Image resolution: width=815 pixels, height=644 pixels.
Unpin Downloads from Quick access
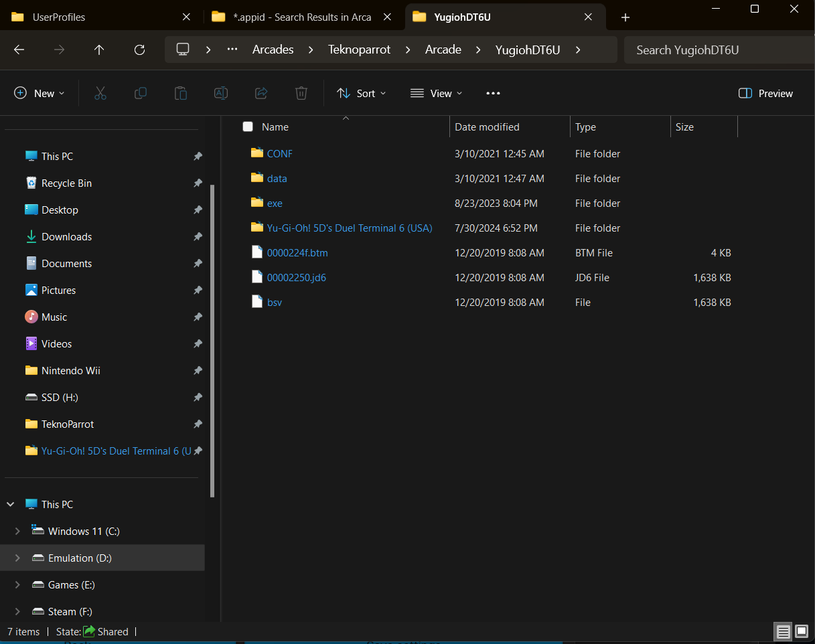coord(198,236)
